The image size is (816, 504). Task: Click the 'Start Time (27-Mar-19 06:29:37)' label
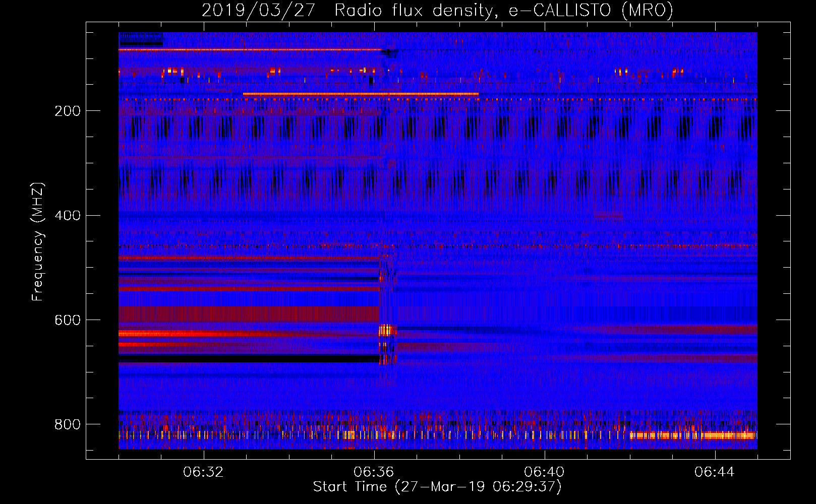tap(437, 487)
